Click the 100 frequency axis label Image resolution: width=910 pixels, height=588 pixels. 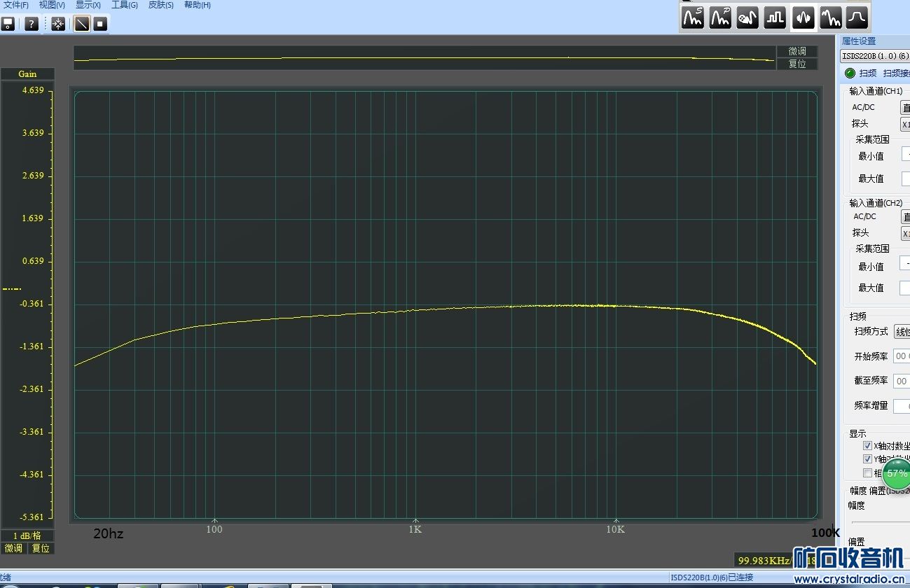214,529
